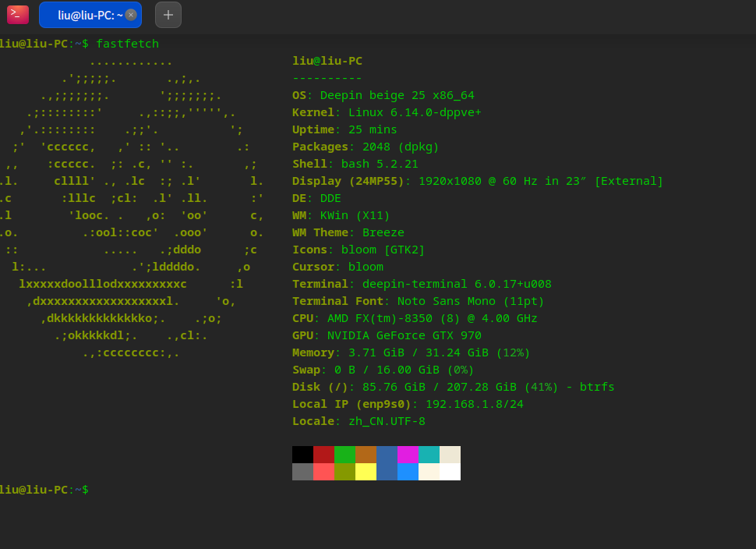Choose the olive color block

[344, 472]
